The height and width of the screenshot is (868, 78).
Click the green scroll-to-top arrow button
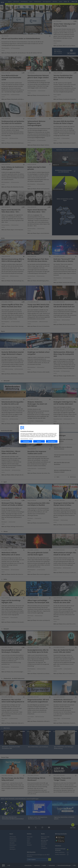click(x=73, y=825)
